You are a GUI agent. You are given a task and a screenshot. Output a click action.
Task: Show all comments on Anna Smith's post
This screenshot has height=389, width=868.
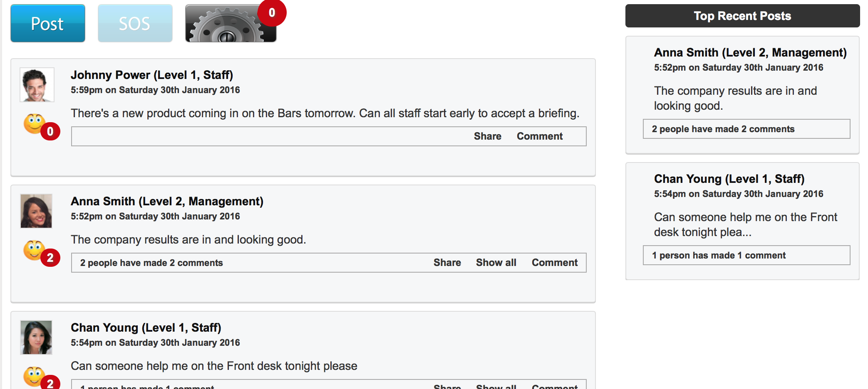coord(496,263)
